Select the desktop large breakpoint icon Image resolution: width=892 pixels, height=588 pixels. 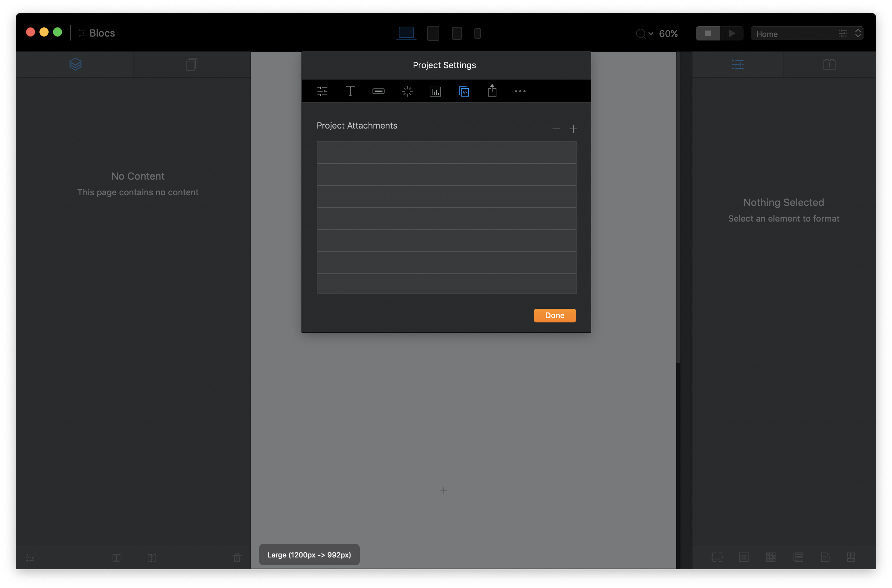406,33
